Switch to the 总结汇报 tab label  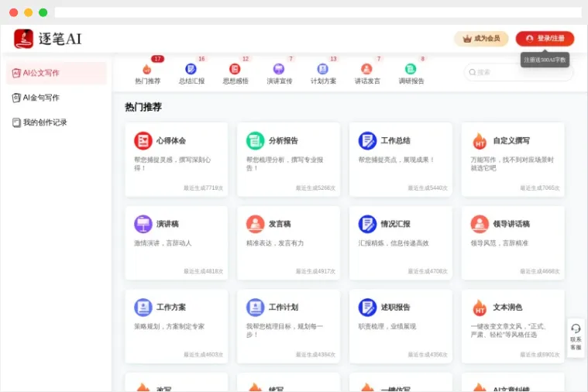(x=191, y=81)
